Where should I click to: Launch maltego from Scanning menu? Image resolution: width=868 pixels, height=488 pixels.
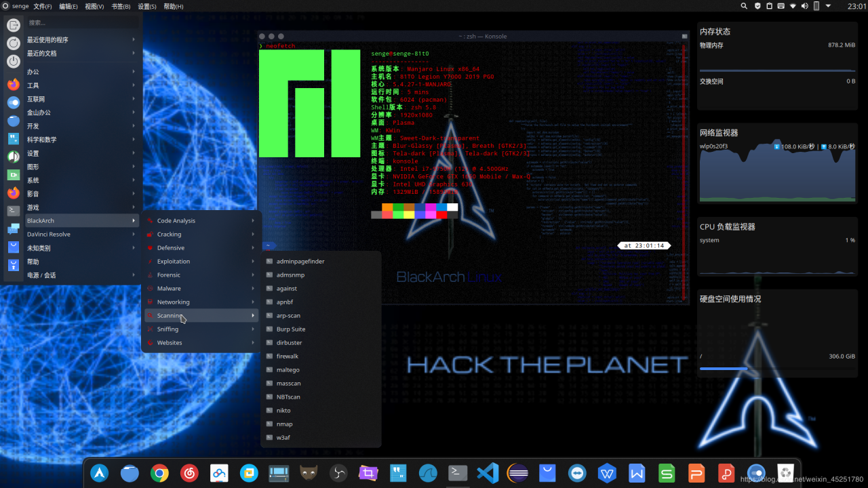tap(321, 370)
